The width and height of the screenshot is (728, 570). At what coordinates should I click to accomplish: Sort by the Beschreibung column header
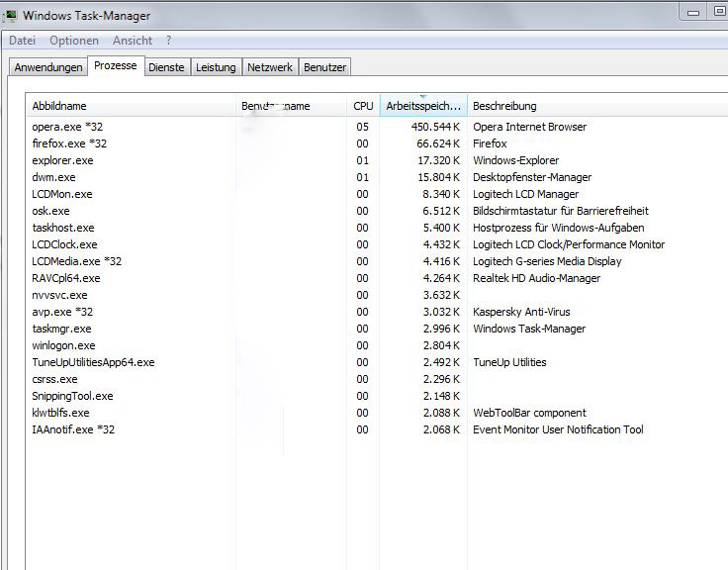(x=597, y=106)
